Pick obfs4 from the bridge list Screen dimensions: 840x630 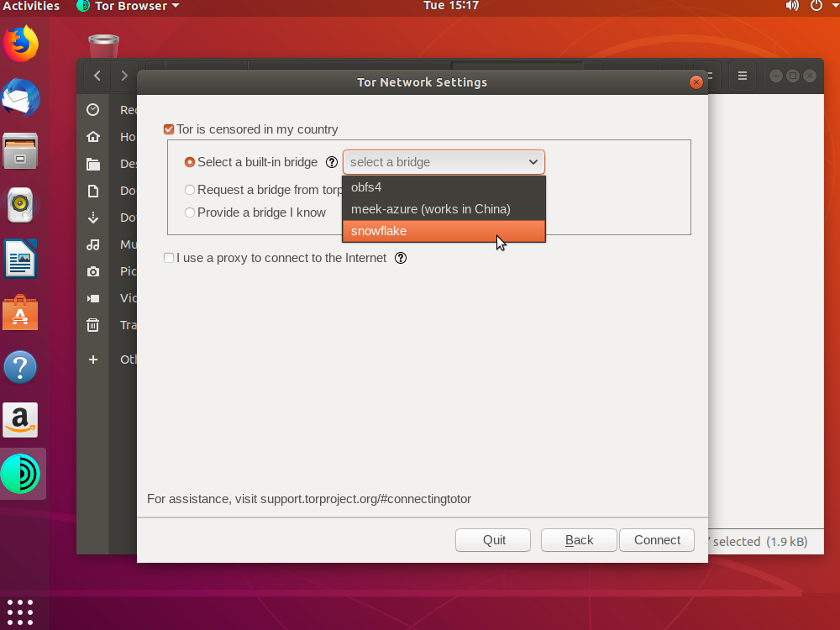point(444,187)
